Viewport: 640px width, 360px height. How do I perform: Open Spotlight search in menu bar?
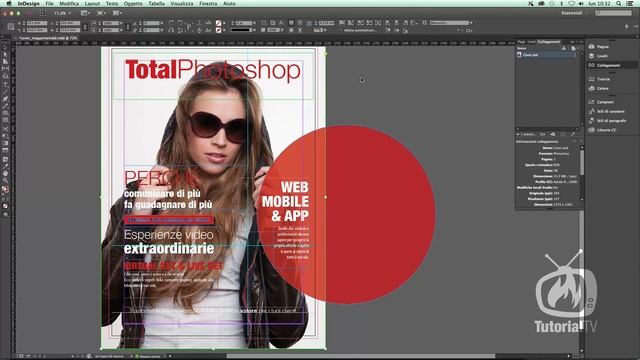pyautogui.click(x=619, y=3)
